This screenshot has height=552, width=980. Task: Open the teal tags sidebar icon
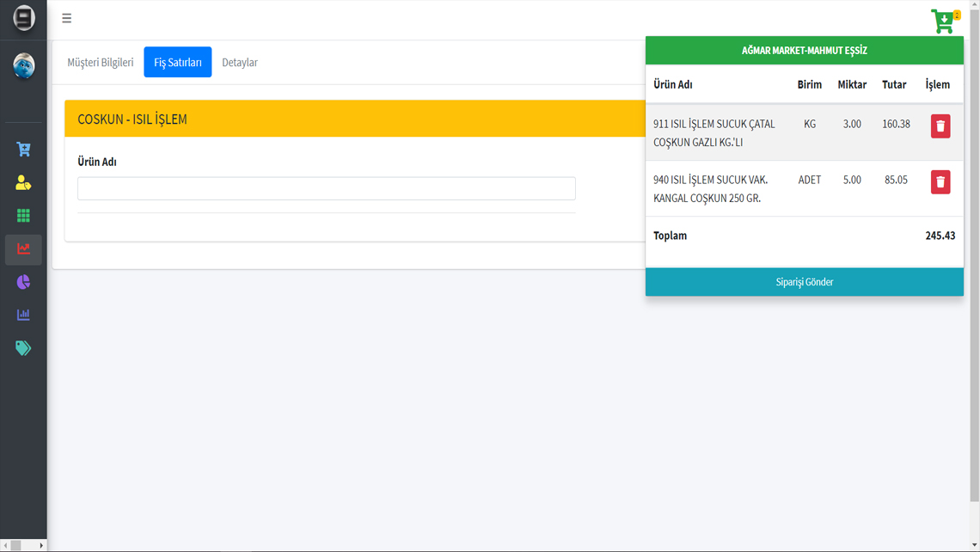click(x=23, y=348)
